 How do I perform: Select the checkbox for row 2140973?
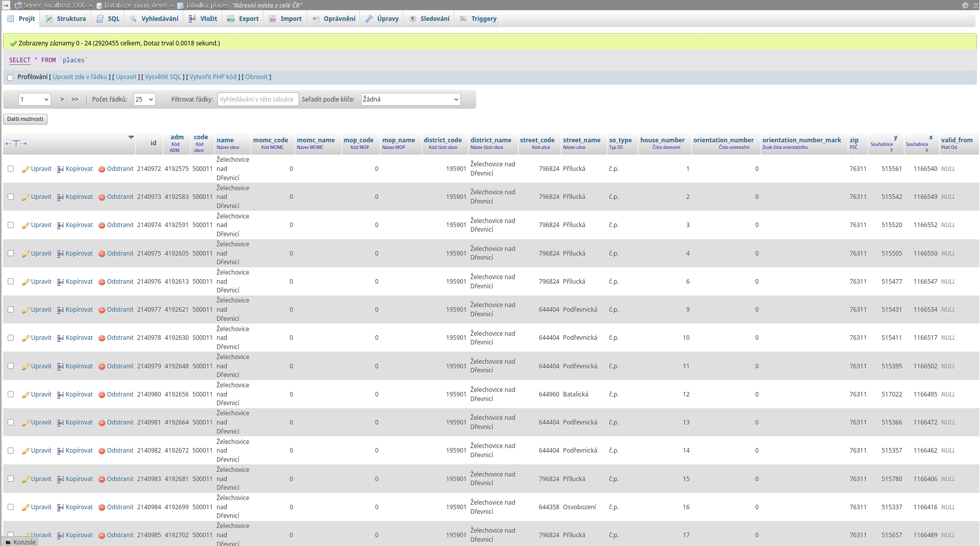click(x=11, y=197)
